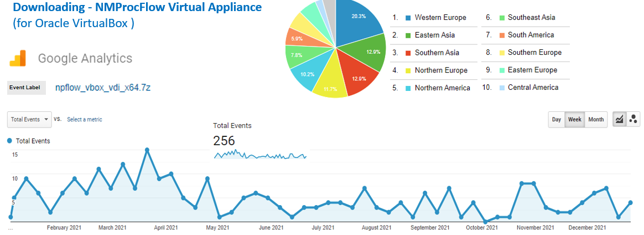Click the Western Europe legend label
Screen dimensions: 644x235
click(x=440, y=18)
